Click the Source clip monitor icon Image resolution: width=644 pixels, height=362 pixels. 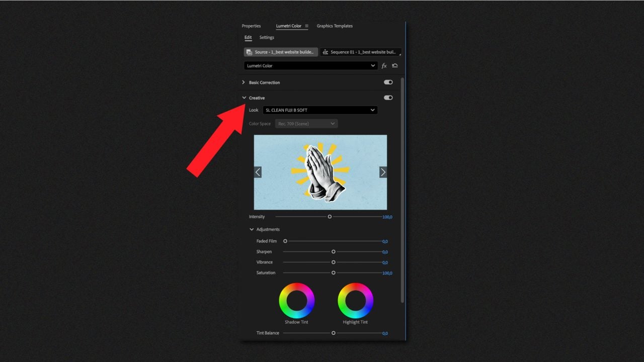pyautogui.click(x=249, y=52)
